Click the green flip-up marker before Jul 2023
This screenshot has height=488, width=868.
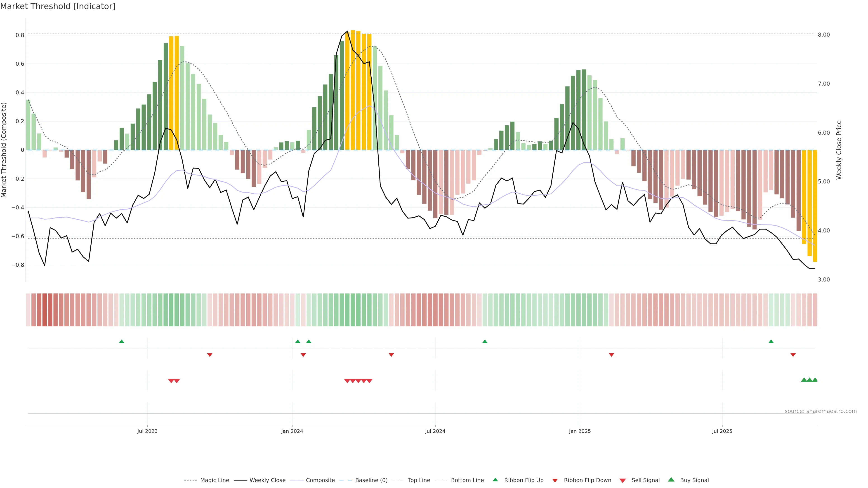pyautogui.click(x=122, y=342)
